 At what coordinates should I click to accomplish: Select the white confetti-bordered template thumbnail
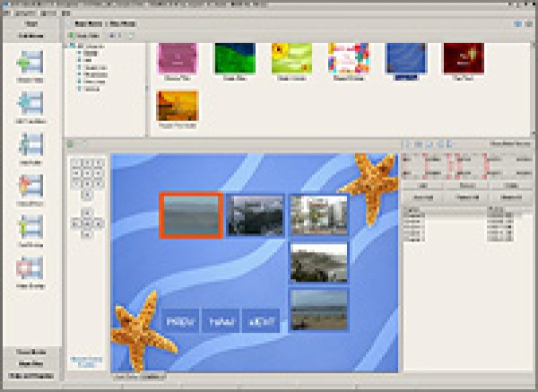pos(349,58)
